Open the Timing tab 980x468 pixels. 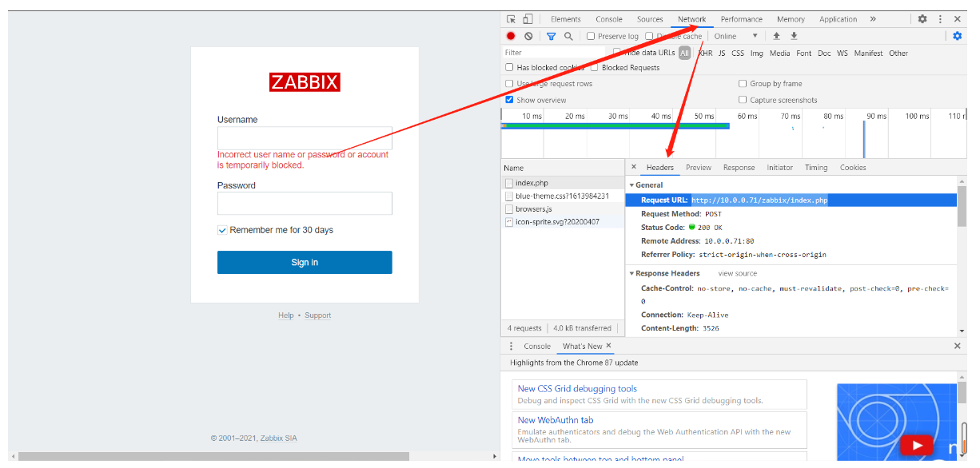click(x=816, y=168)
